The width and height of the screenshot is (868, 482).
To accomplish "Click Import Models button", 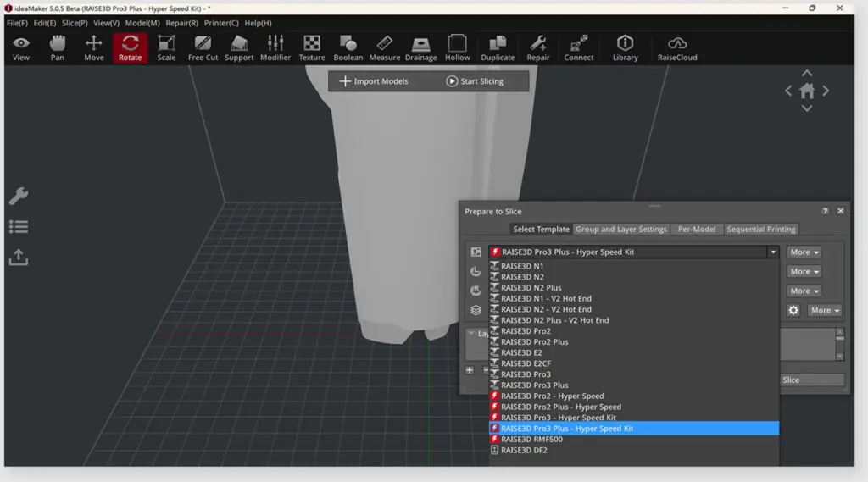I will click(x=374, y=81).
